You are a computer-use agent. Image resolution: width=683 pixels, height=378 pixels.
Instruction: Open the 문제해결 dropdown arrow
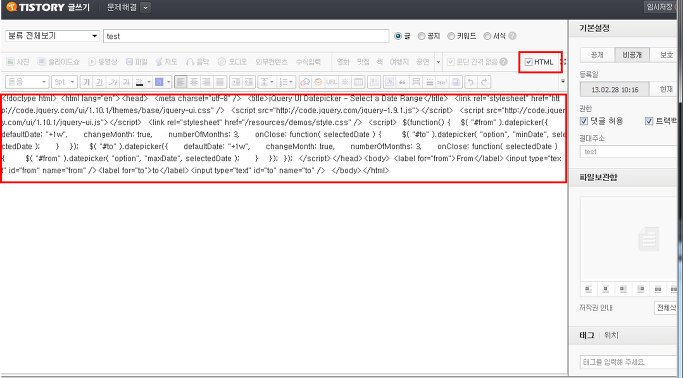(146, 7)
